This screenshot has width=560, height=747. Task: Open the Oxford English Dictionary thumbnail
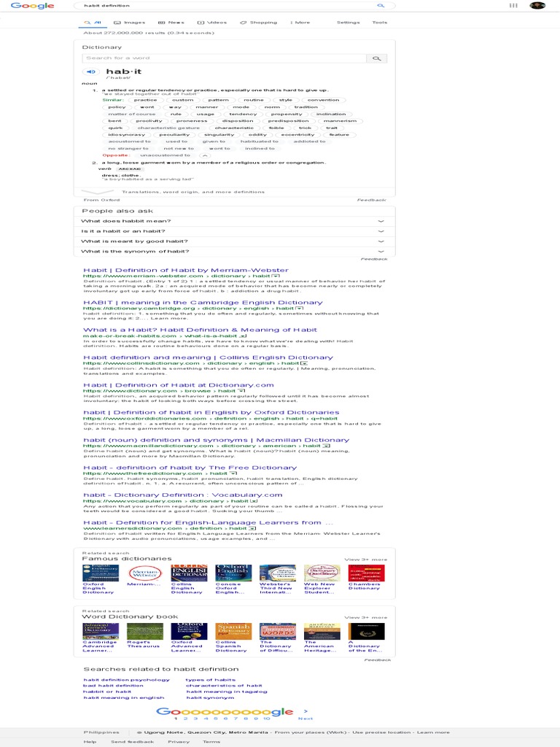(x=101, y=573)
